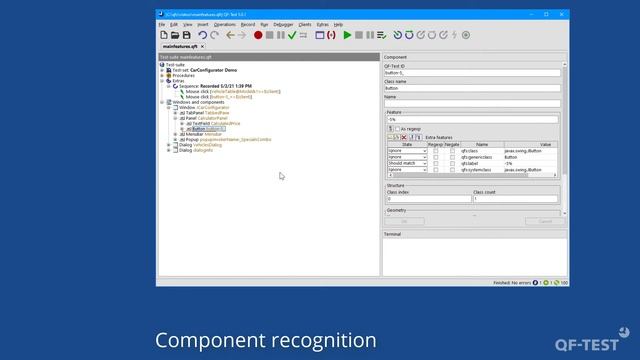The width and height of the screenshot is (640, 360).
Task: Open the File menu
Action: [162, 24]
